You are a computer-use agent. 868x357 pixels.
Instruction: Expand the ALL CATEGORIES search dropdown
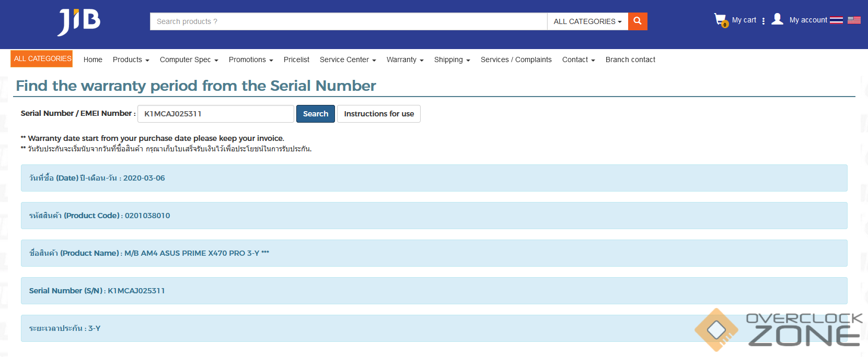[x=587, y=21]
